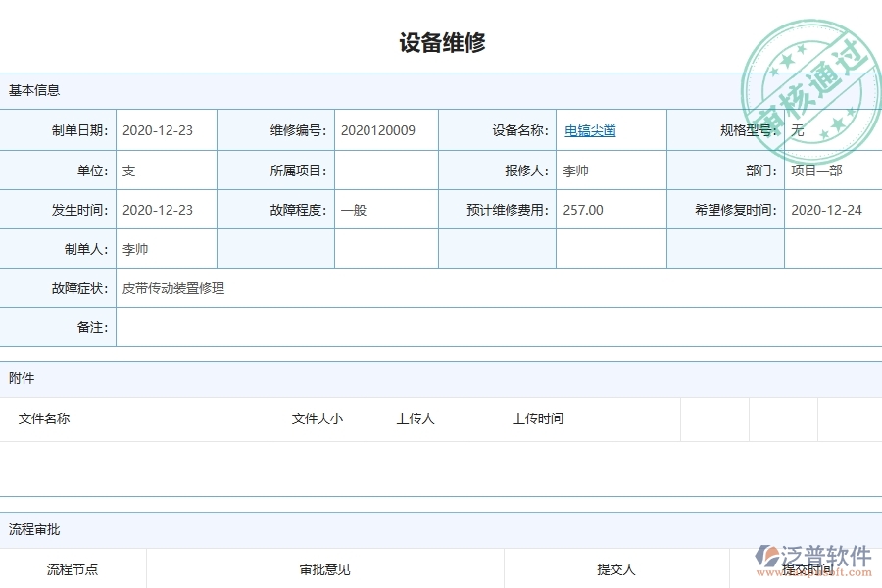Click the empty 备注 remarks field
This screenshot has height=588, width=882.
point(392,326)
